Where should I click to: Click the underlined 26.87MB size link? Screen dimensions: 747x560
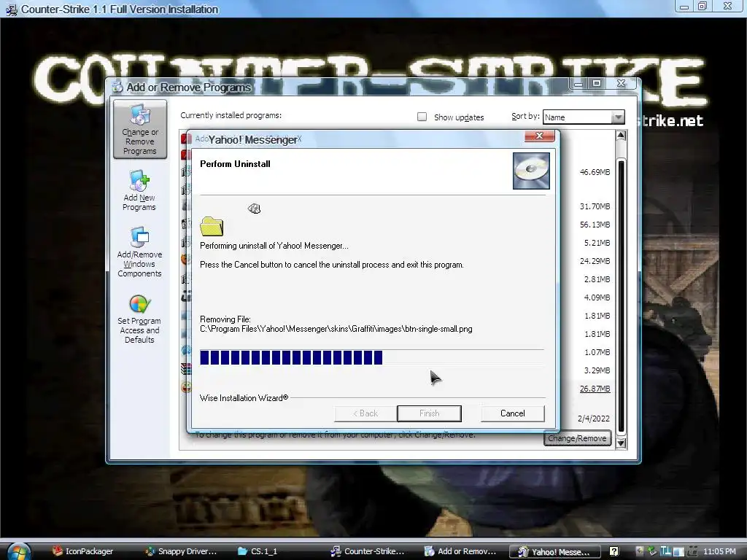595,389
